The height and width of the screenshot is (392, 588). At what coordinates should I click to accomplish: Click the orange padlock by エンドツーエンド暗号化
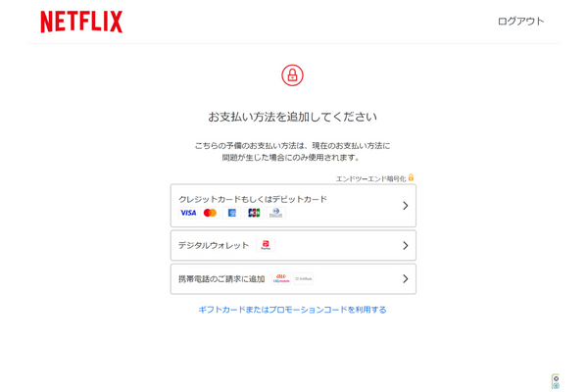411,177
